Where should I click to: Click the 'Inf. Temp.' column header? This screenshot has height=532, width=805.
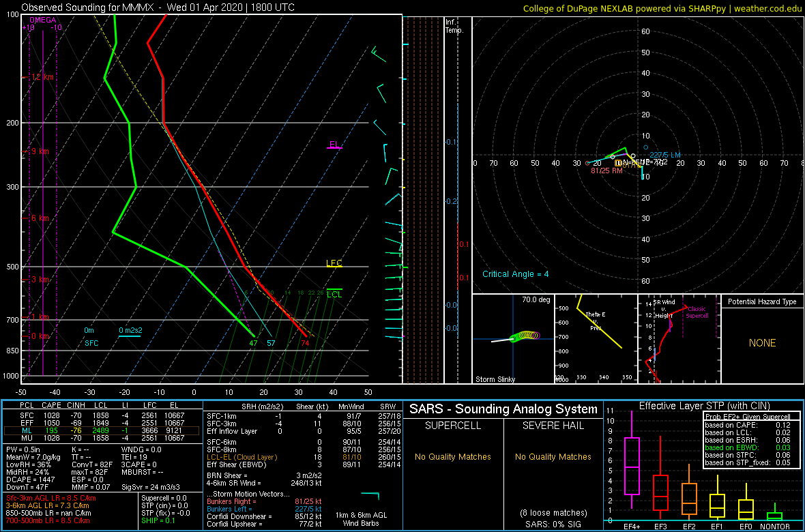click(454, 26)
